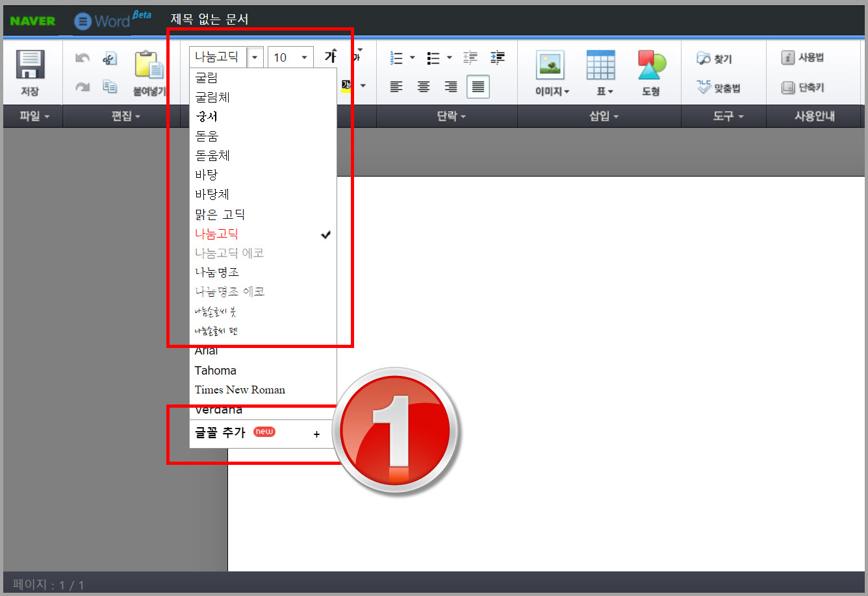Click the document title 제목 없는 문서
The width and height of the screenshot is (868, 596).
(209, 19)
